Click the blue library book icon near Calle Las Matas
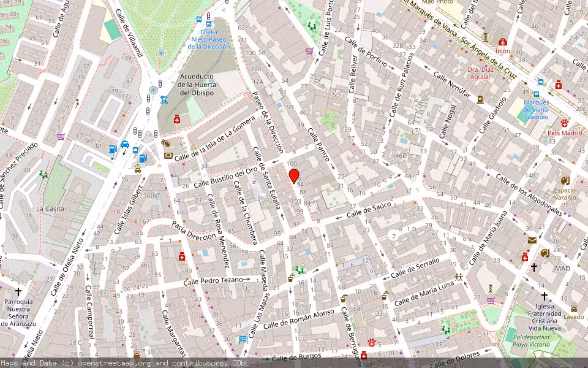This screenshot has height=368, width=588. [243, 339]
